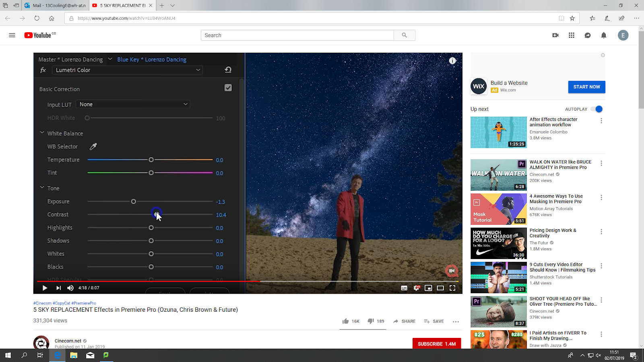Toggle subtitles on the player

coord(404,288)
